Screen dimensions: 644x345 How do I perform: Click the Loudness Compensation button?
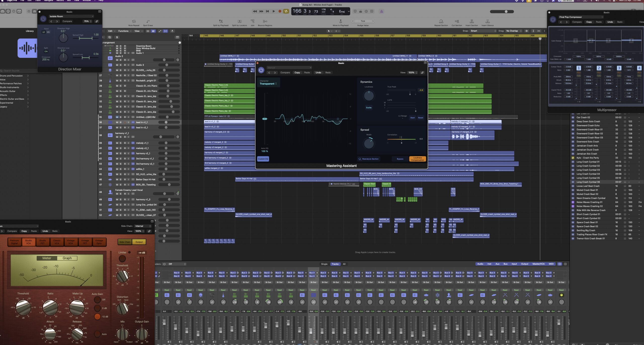(417, 159)
